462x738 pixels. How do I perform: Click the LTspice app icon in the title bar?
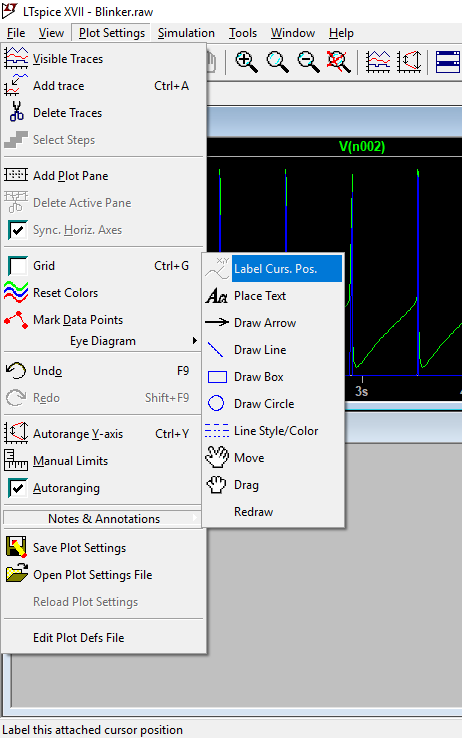(10, 10)
